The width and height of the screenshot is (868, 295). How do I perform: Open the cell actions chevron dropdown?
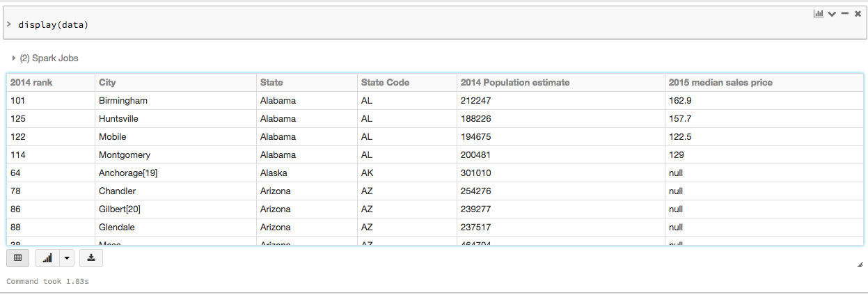point(832,14)
